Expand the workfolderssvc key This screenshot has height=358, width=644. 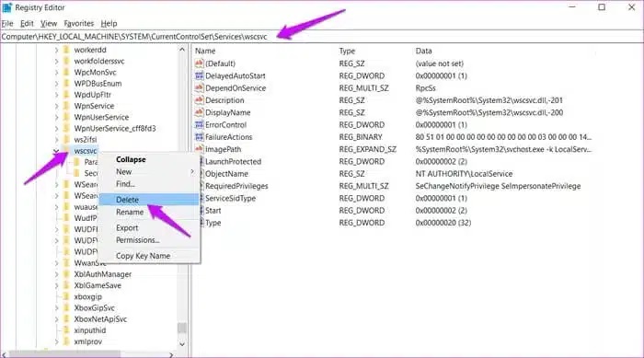[x=57, y=62]
